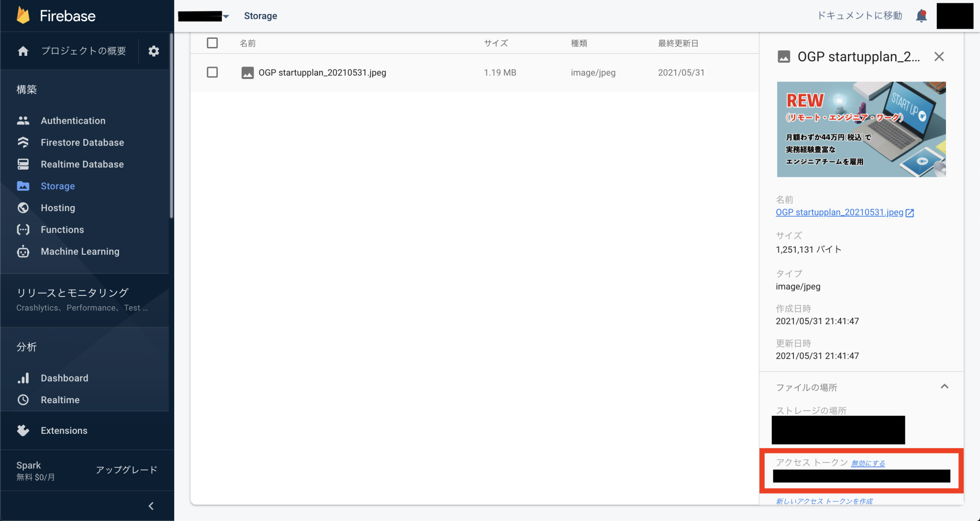Click アップグレード to upgrade the Spark plan
This screenshot has height=521, width=980.
(126, 470)
